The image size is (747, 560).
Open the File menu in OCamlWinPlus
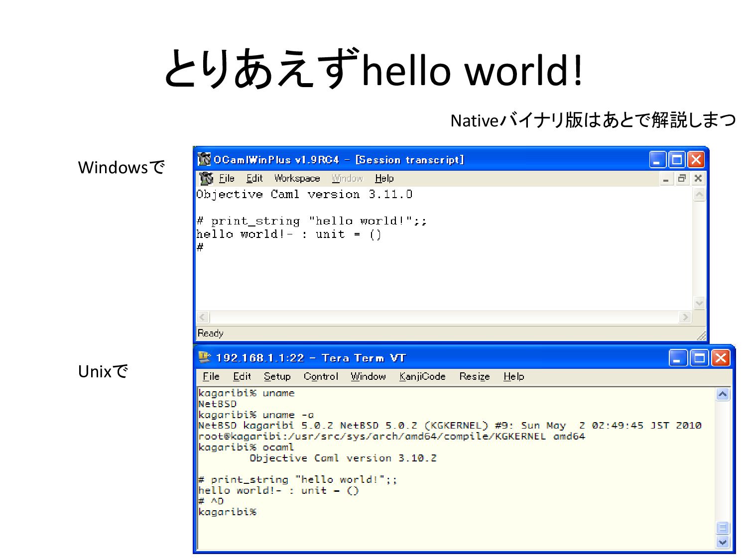tap(227, 178)
